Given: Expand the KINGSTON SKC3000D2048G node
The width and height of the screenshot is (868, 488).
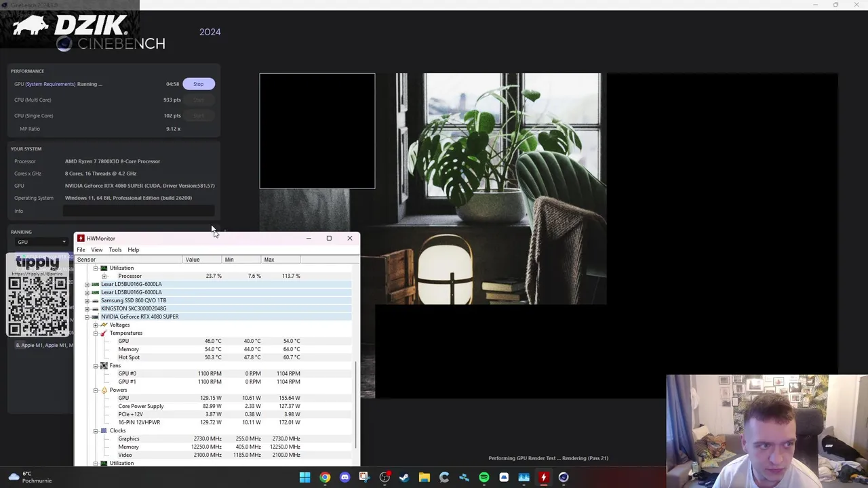Looking at the screenshot, I should click(87, 309).
